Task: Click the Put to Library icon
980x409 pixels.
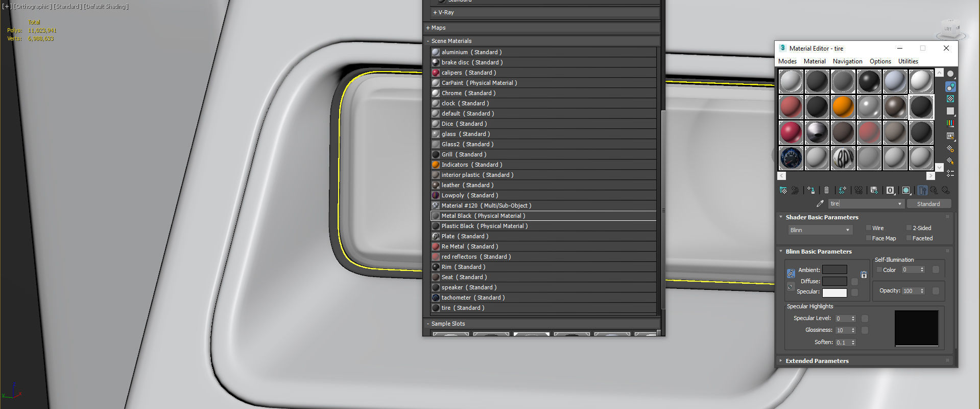Action: [874, 190]
